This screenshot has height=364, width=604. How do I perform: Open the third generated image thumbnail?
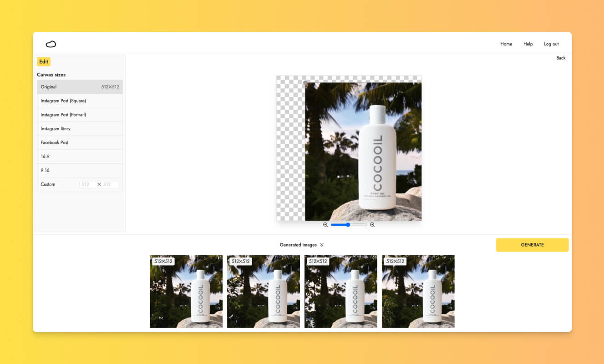click(341, 291)
